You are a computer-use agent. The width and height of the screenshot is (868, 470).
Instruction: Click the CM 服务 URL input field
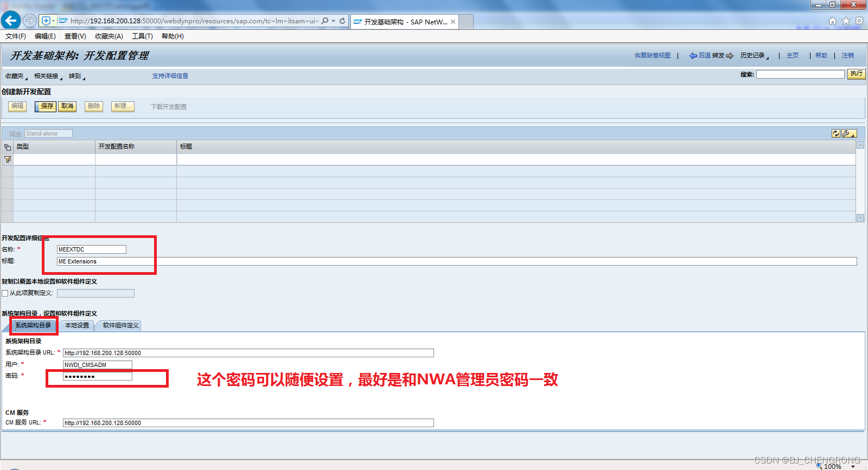click(248, 423)
